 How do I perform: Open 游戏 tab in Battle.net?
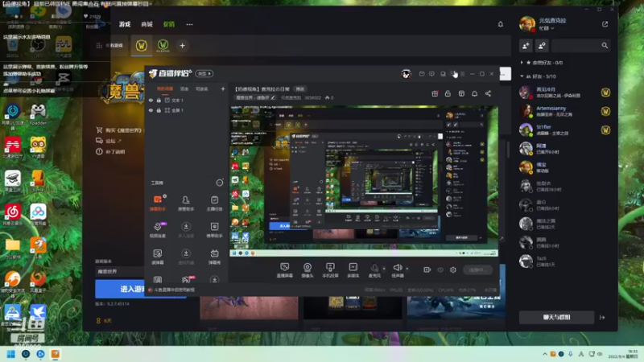pos(125,24)
